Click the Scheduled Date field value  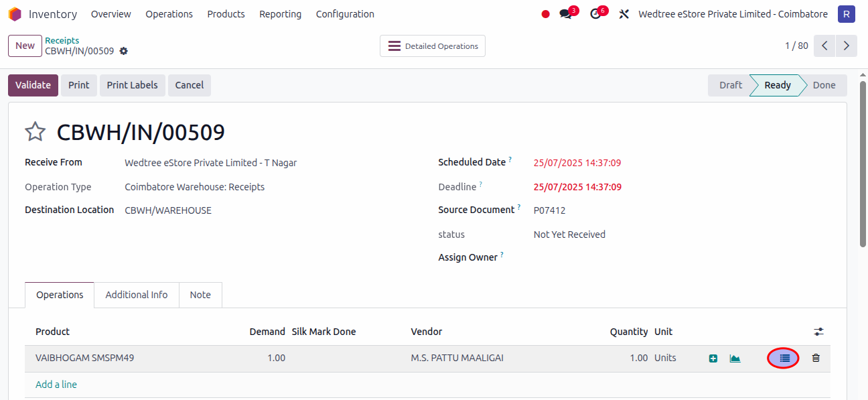coord(577,163)
